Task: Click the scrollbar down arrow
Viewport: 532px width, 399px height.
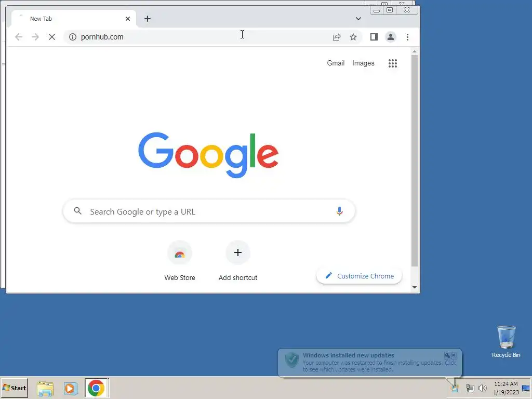Action: tap(414, 287)
